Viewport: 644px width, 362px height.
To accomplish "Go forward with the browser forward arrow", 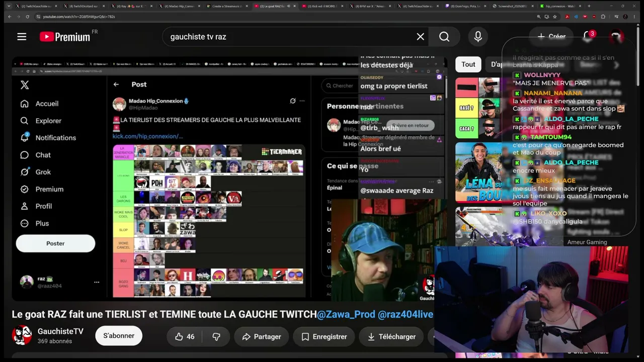I will click(x=20, y=17).
